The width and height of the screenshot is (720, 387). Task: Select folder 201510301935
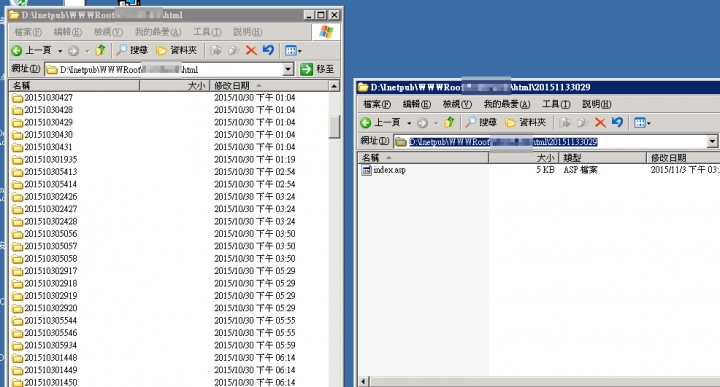(x=45, y=160)
